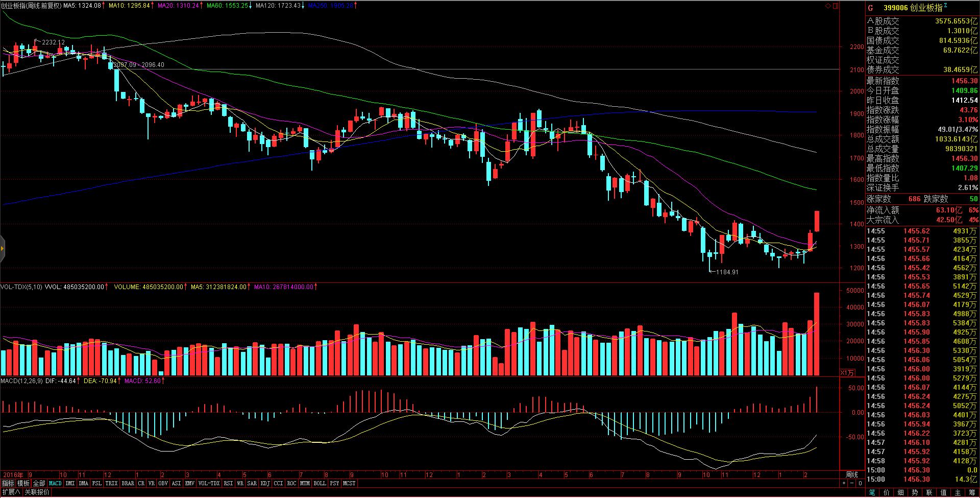Viewport: 980px width, 498px height.
Task: Open the 指标 indicator menu
Action: tap(8, 483)
